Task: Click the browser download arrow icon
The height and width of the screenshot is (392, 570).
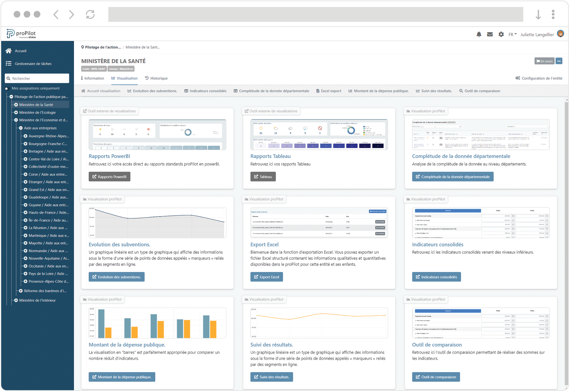Action: click(538, 14)
